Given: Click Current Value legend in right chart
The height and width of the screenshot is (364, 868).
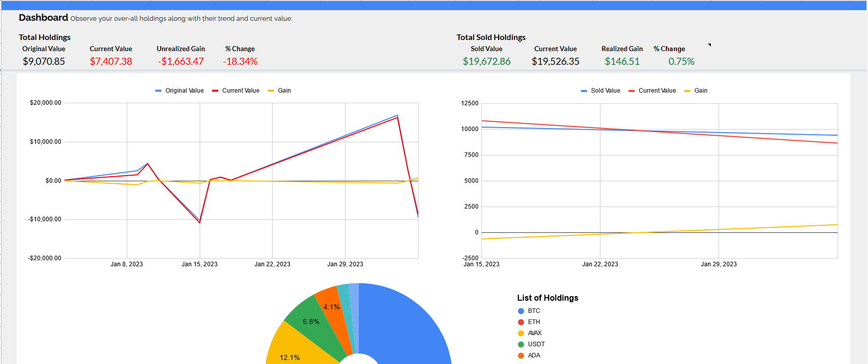Looking at the screenshot, I should [652, 91].
